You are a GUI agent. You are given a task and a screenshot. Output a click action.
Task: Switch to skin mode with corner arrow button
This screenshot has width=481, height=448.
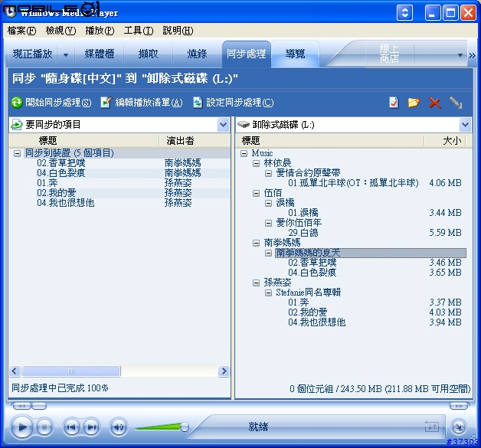click(459, 427)
